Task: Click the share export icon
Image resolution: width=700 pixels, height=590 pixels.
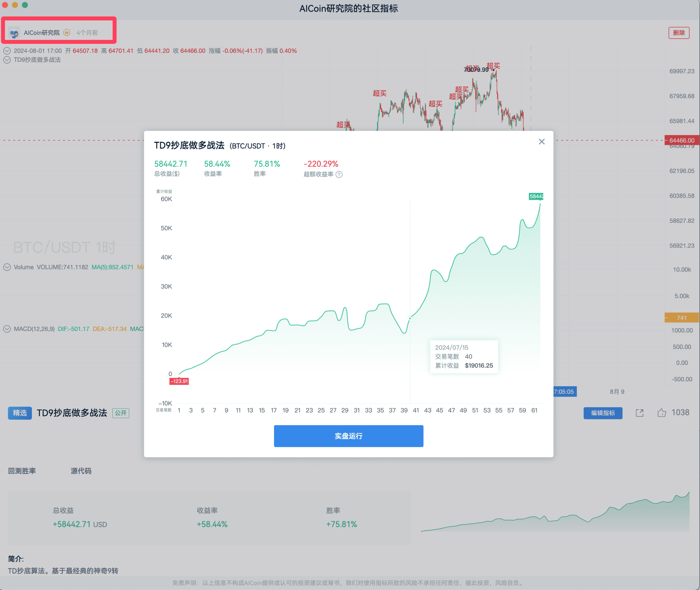Action: (x=639, y=413)
